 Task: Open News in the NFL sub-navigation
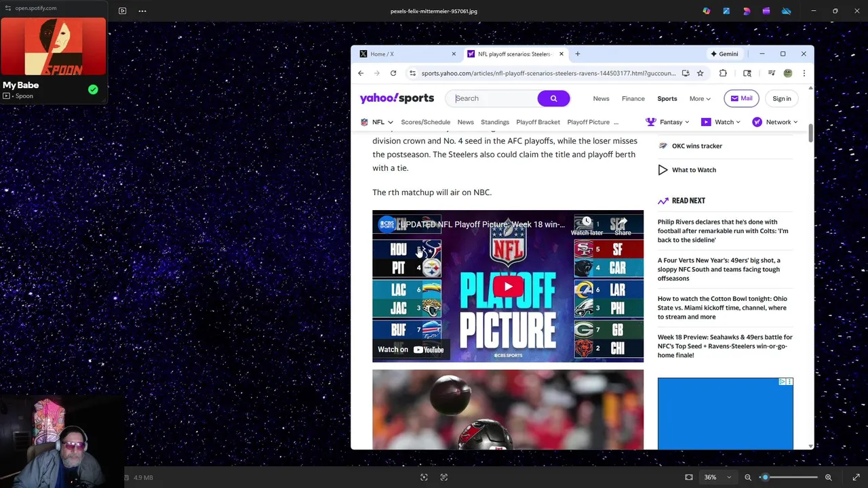click(465, 122)
